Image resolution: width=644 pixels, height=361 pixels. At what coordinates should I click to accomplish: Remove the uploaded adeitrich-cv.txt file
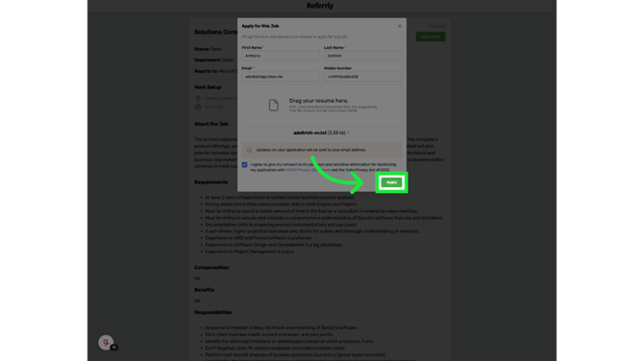[x=348, y=132]
